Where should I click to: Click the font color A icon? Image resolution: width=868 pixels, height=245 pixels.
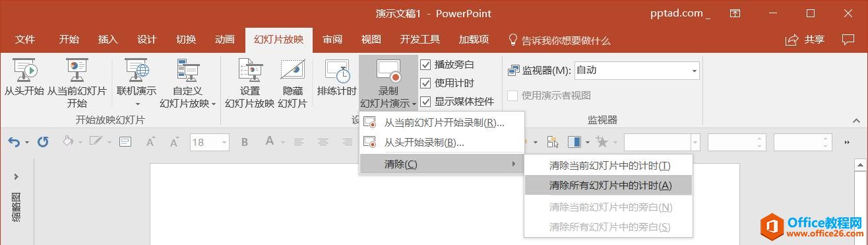pyautogui.click(x=269, y=141)
